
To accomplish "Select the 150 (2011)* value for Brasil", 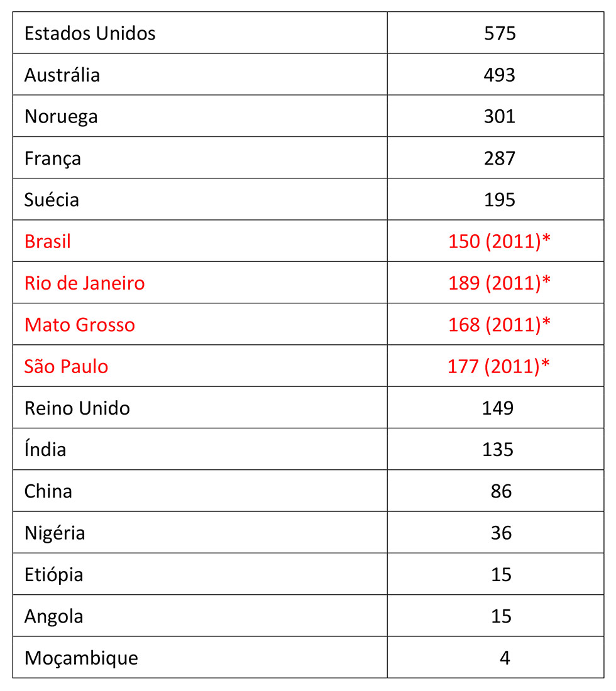I will click(x=500, y=241).
